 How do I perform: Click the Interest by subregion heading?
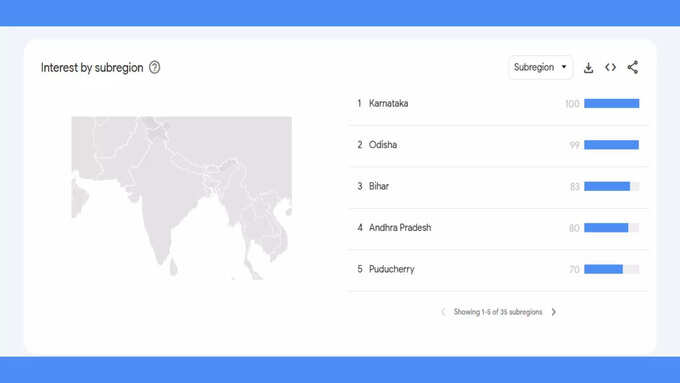pyautogui.click(x=92, y=68)
